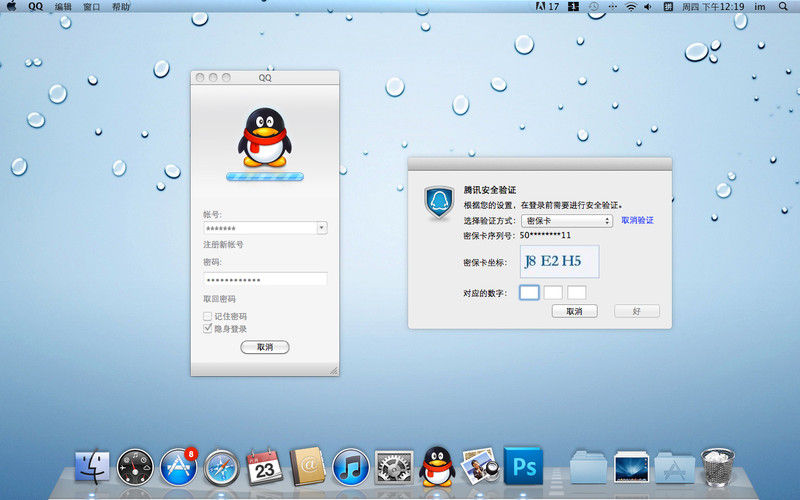Click the blue login progress bar
Image resolution: width=800 pixels, height=500 pixels.
(265, 177)
